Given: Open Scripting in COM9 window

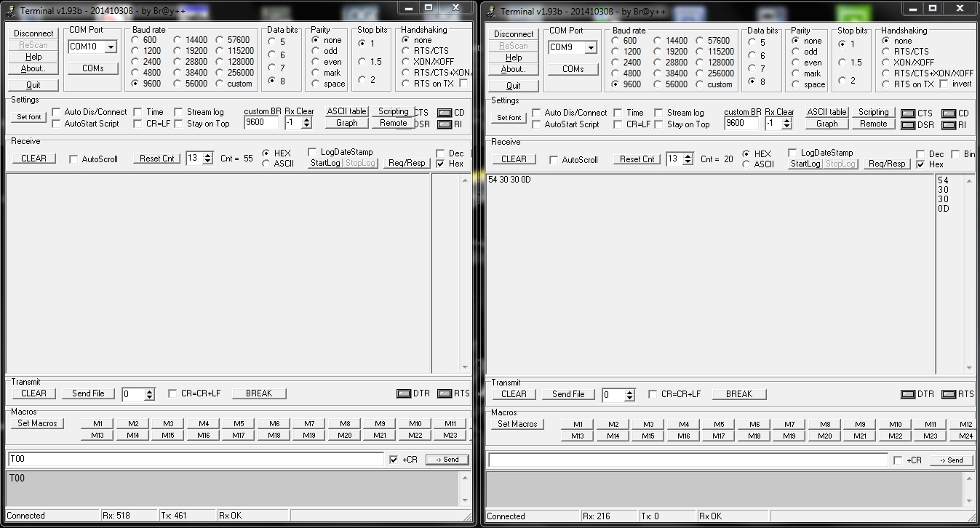Looking at the screenshot, I should click(873, 112).
